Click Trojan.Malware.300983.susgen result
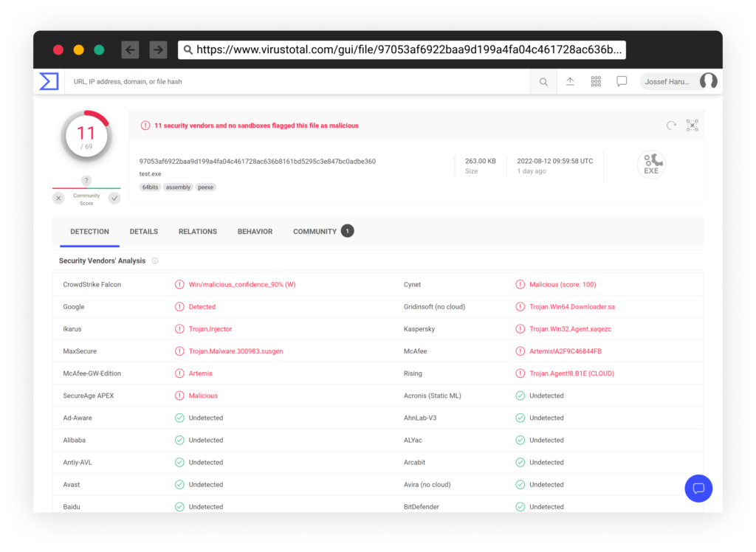 tap(236, 351)
